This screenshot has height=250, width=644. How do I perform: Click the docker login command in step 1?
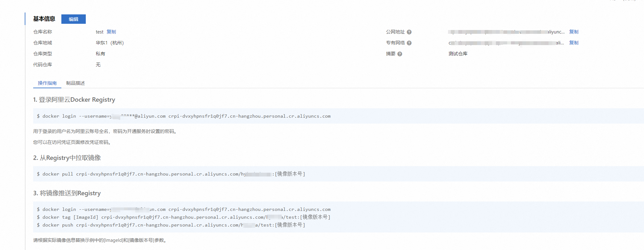pos(184,116)
